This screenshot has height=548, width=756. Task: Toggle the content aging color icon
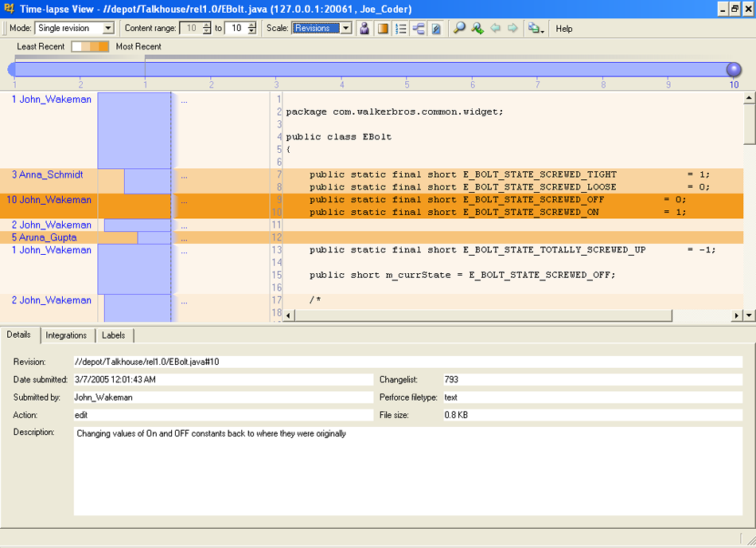[x=383, y=29]
